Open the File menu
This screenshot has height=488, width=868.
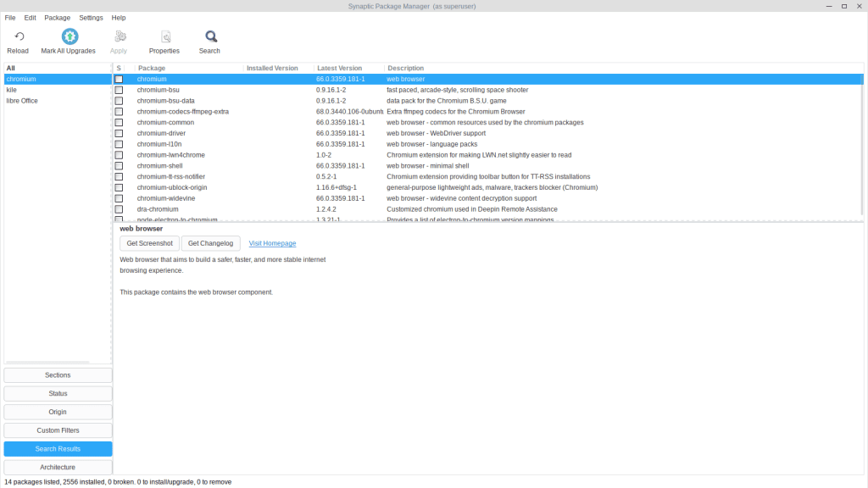[x=10, y=18]
